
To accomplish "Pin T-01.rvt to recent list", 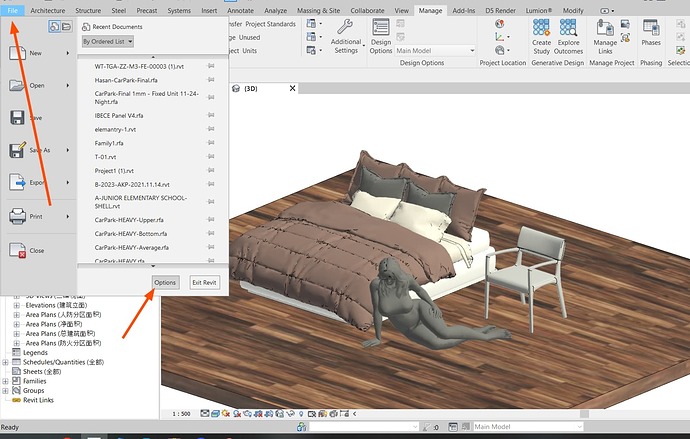I will point(211,157).
